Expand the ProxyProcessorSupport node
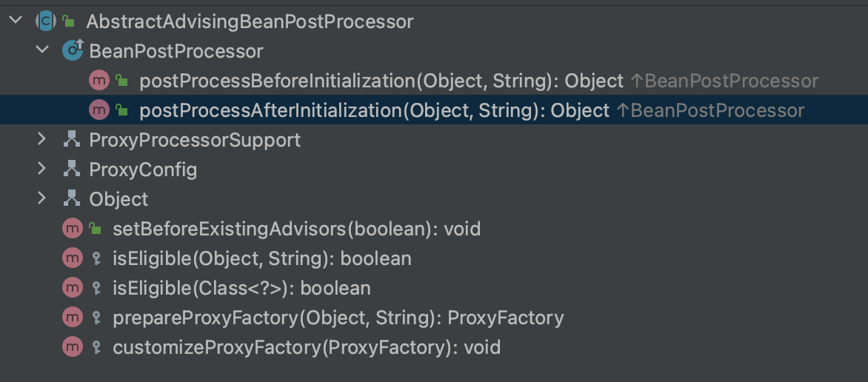 (x=42, y=140)
